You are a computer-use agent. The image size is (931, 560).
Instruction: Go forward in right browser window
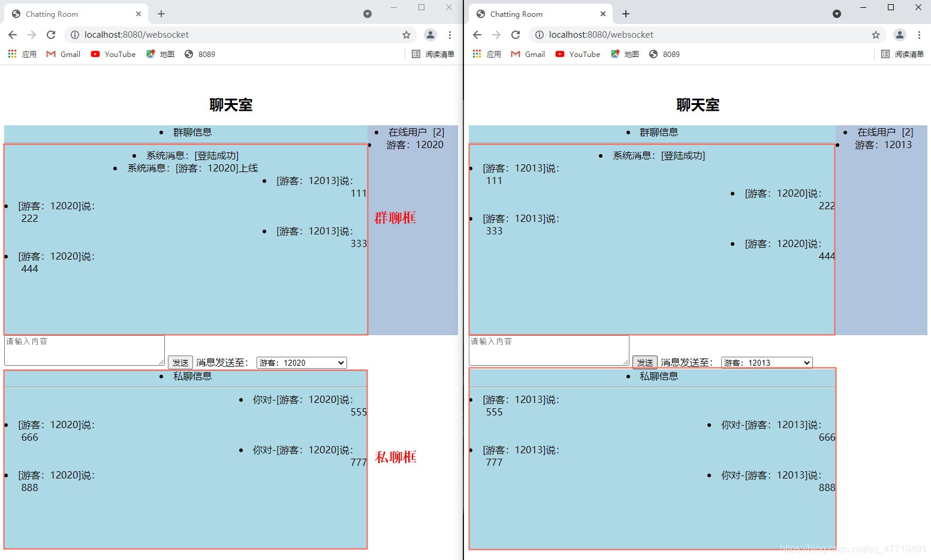point(496,35)
